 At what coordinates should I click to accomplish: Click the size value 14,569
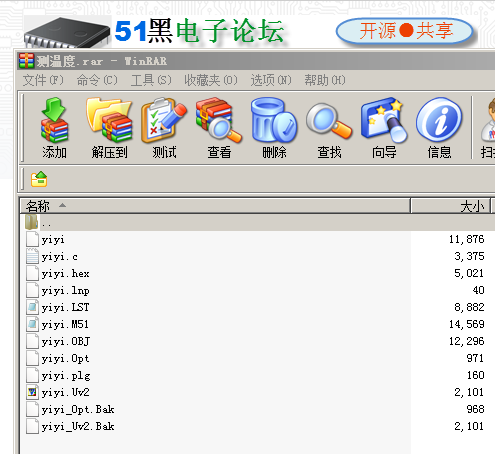[466, 324]
